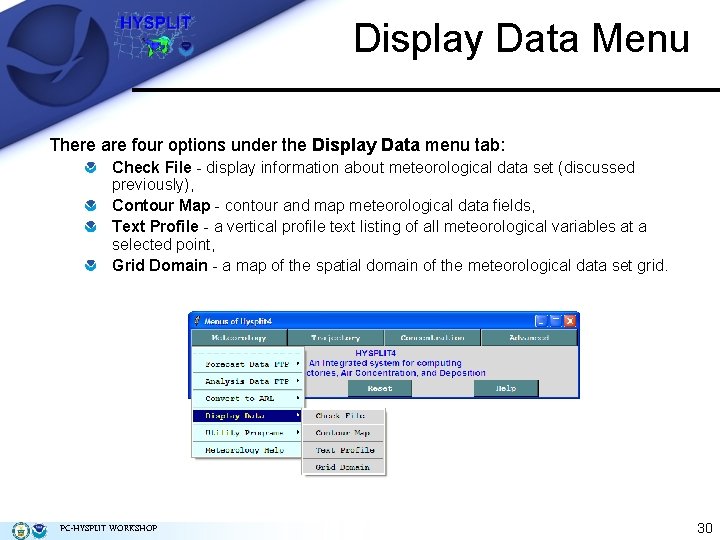Click the Help button in Hysplit4 window
720x540 pixels.
[x=506, y=388]
